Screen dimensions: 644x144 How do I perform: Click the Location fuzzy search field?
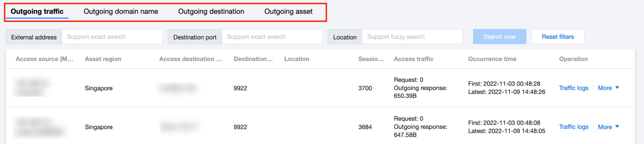412,37
